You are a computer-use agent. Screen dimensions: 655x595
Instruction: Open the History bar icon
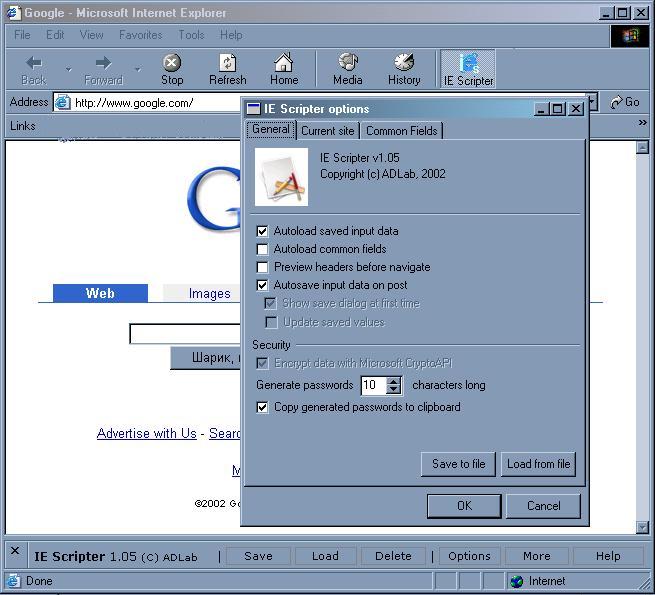tap(404, 63)
